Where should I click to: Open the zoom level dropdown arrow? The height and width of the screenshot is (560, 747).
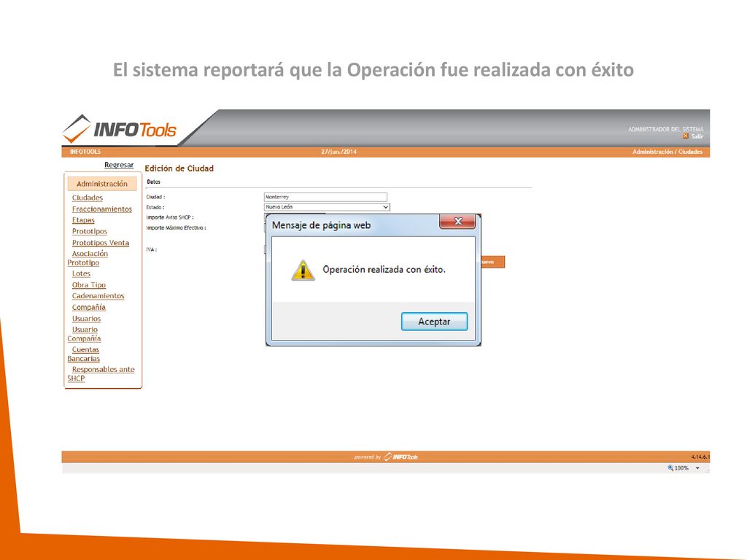(x=697, y=469)
